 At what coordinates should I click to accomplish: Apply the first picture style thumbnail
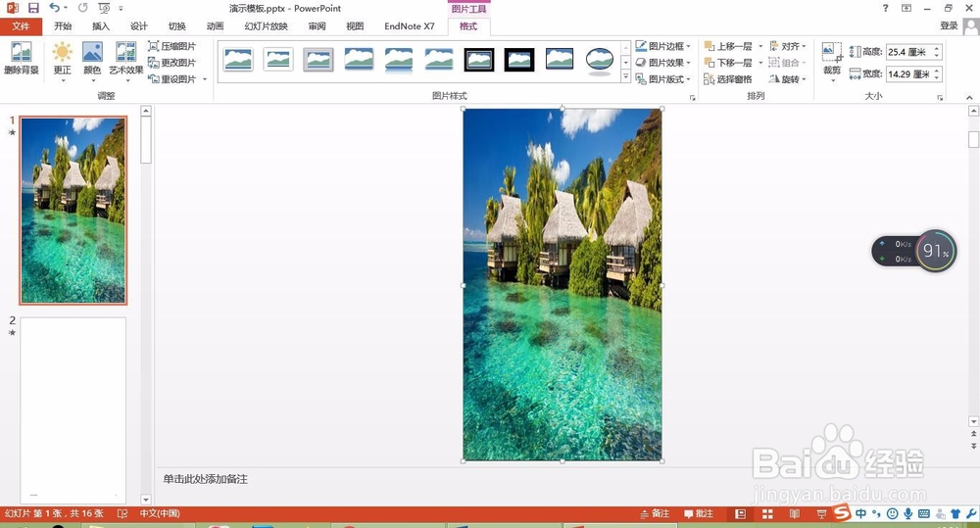238,60
